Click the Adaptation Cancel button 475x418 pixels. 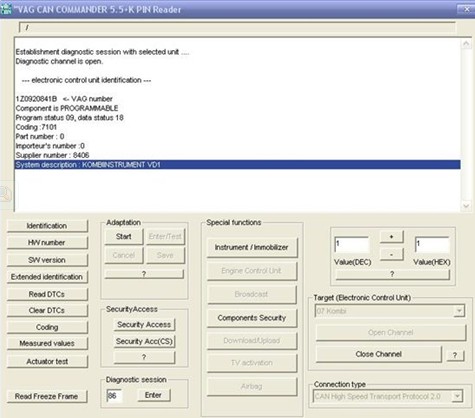124,255
